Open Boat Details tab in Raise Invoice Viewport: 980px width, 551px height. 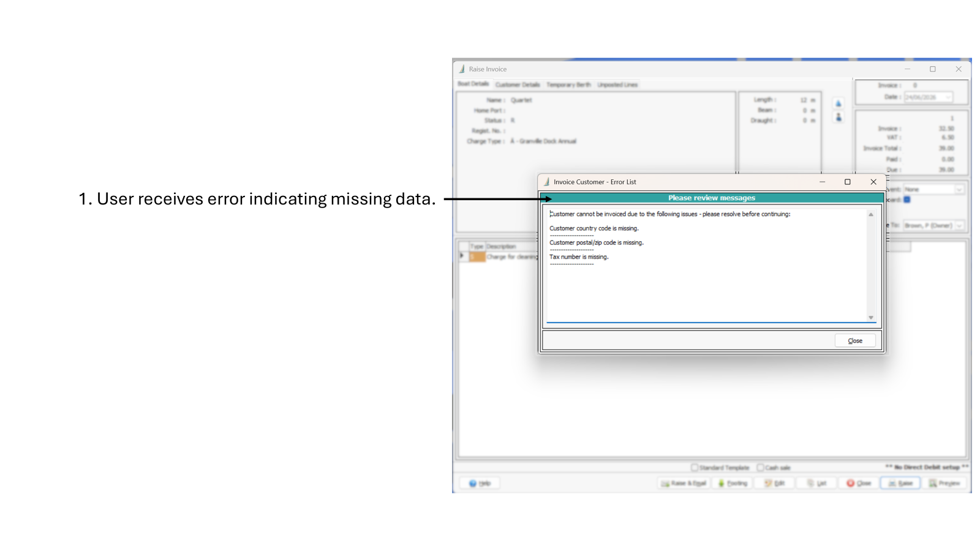click(473, 84)
